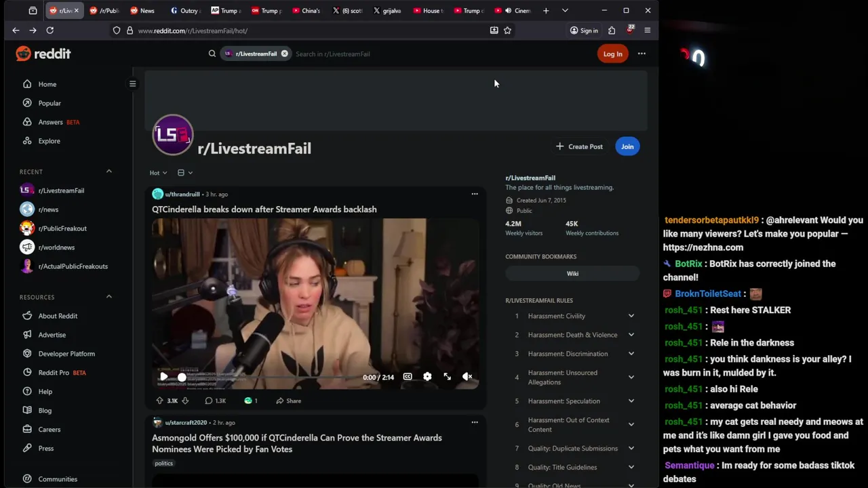Switch to the China's YouTube tab
The height and width of the screenshot is (488, 868).
click(307, 11)
